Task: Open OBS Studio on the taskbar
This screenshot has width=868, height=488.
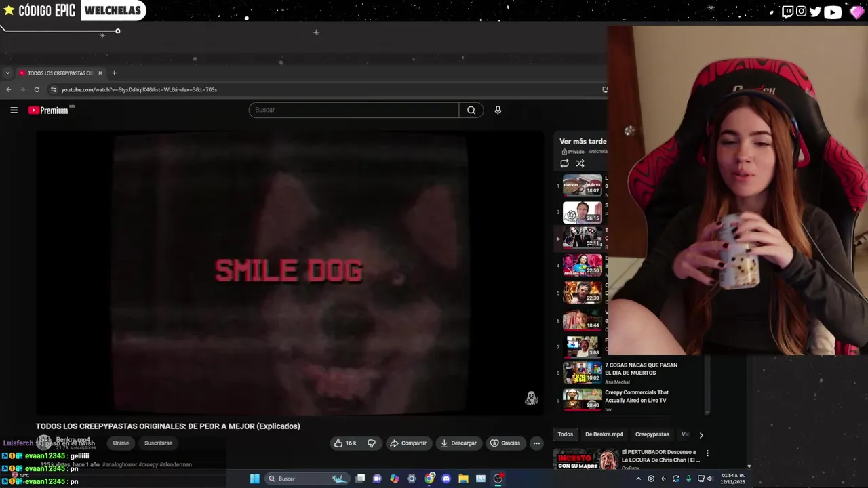Action: (x=498, y=479)
